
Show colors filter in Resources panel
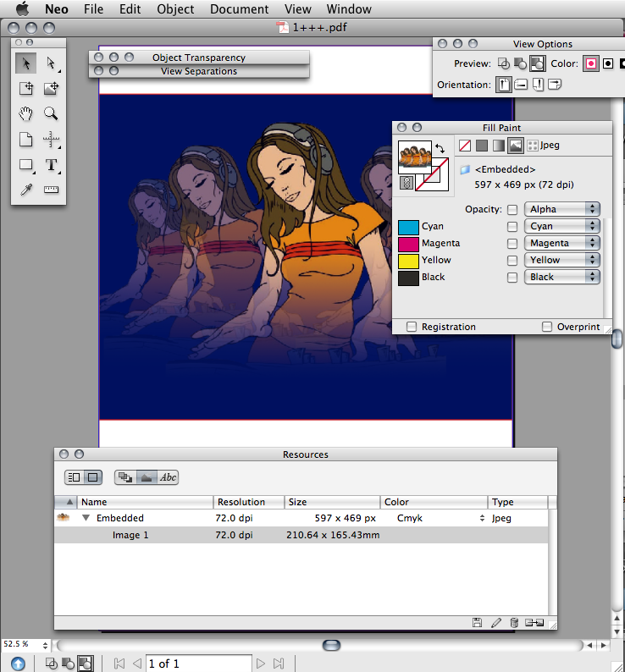125,477
